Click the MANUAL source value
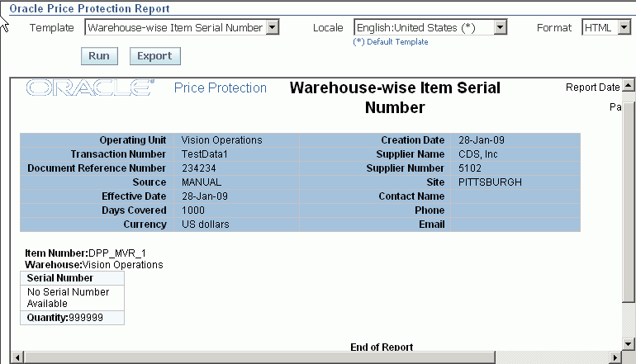Image resolution: width=636 pixels, height=364 pixels. coord(202,182)
